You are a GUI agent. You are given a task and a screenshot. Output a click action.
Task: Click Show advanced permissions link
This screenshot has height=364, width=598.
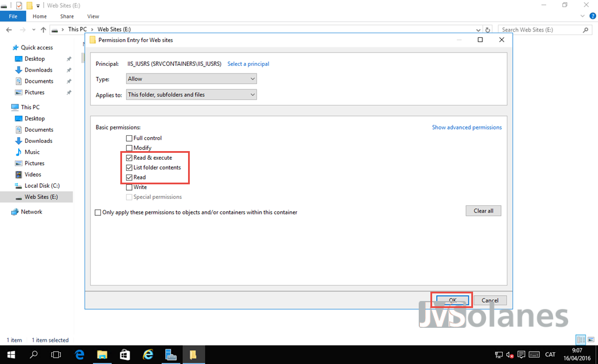click(x=467, y=127)
